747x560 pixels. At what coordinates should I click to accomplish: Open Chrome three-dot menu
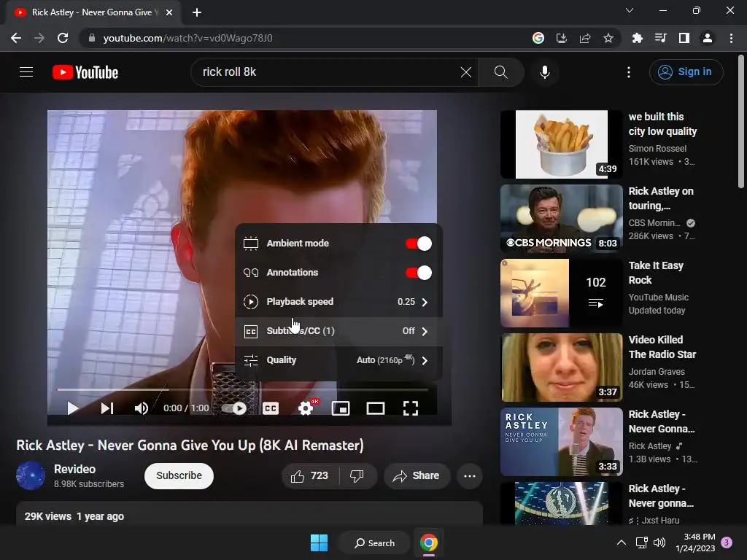point(731,38)
